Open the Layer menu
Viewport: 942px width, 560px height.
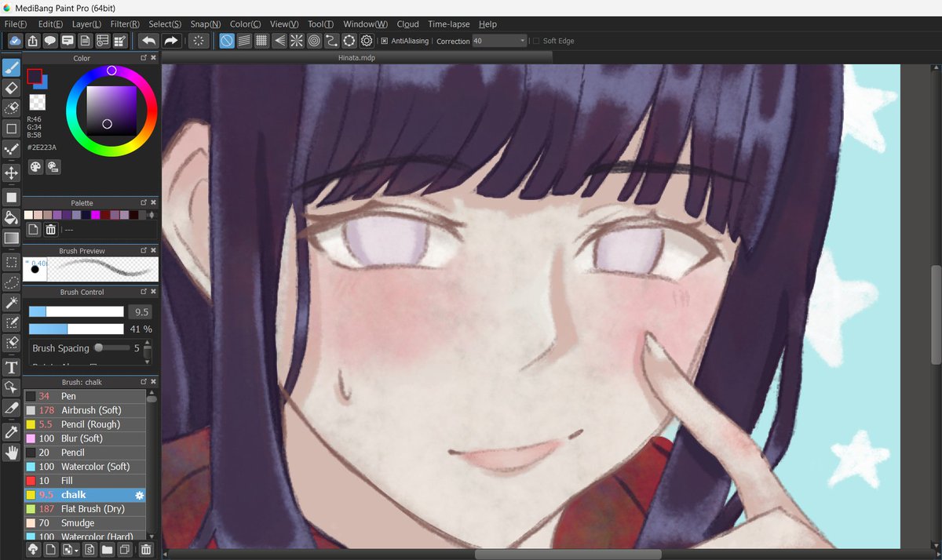point(86,24)
